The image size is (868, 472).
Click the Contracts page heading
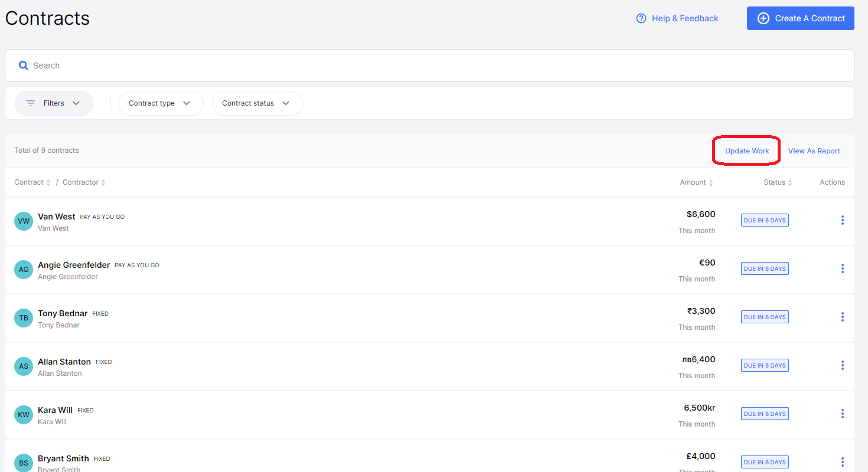(47, 18)
